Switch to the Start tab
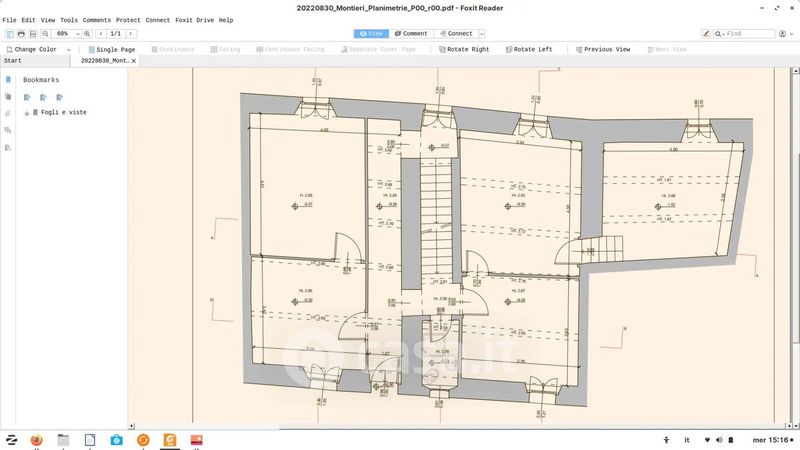800x450 pixels. point(12,61)
